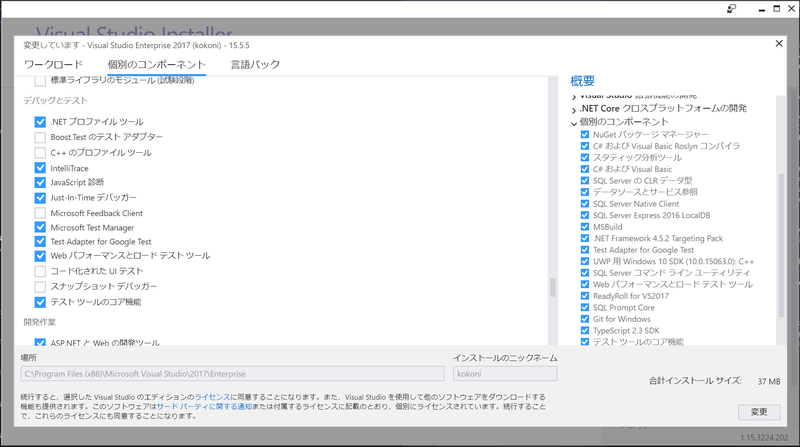Click the feedback icon in title bar
This screenshot has width=800, height=447.
point(732,9)
